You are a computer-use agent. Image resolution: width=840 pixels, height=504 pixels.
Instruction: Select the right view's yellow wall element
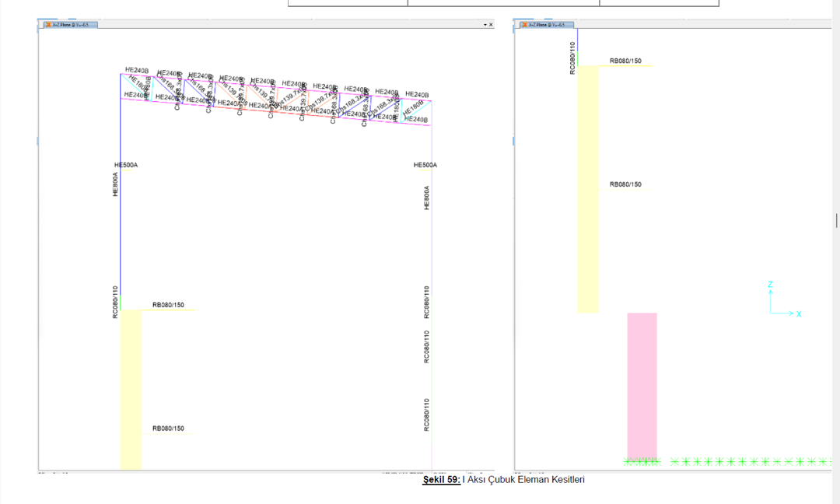click(588, 189)
